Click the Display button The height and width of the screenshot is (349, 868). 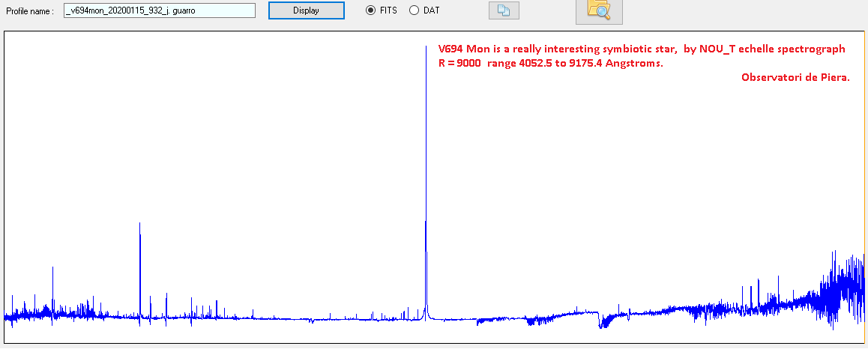pos(306,10)
